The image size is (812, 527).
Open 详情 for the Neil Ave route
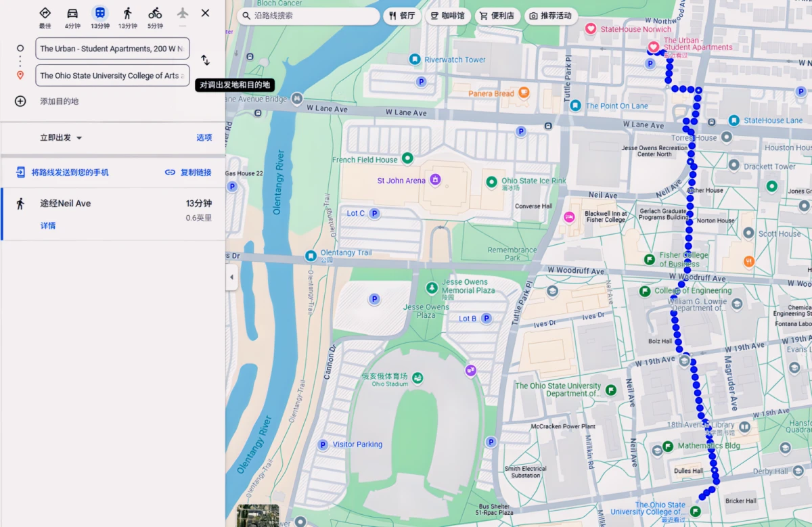48,226
